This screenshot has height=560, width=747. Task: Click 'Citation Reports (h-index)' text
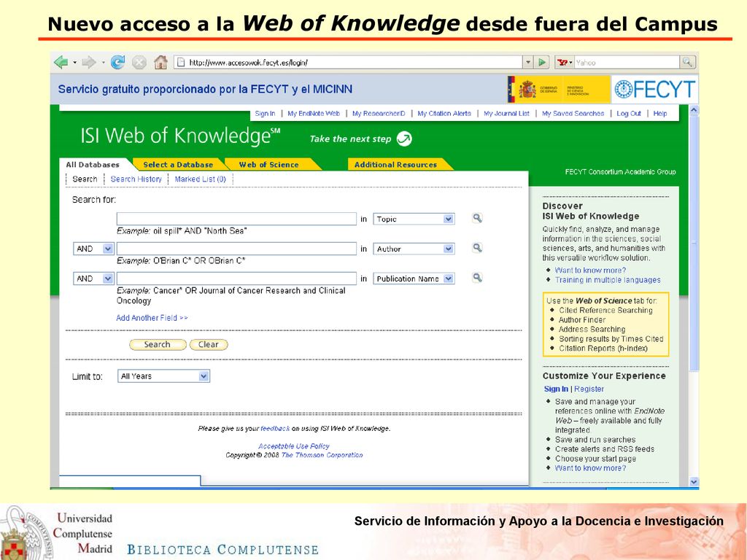click(x=603, y=348)
